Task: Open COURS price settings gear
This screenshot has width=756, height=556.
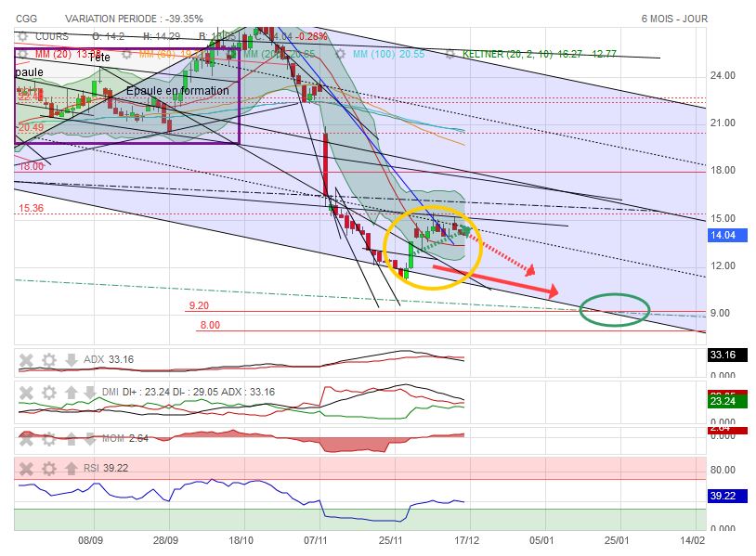Action: click(x=22, y=36)
